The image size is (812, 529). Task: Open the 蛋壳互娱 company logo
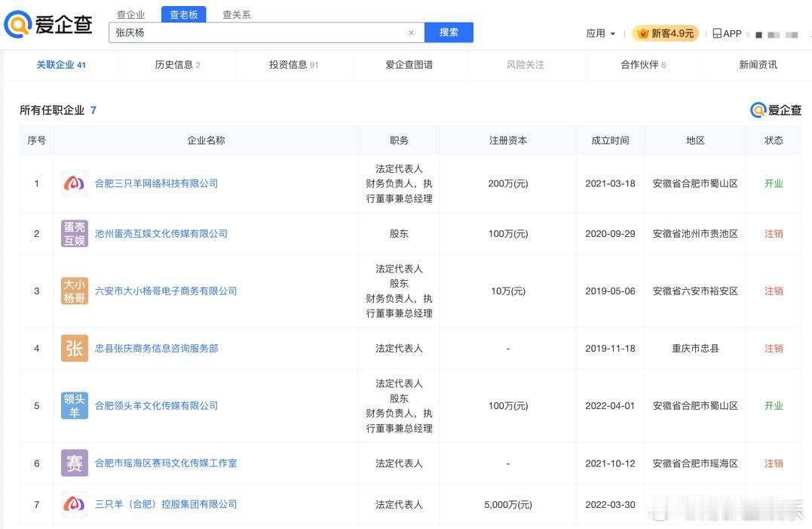[74, 234]
